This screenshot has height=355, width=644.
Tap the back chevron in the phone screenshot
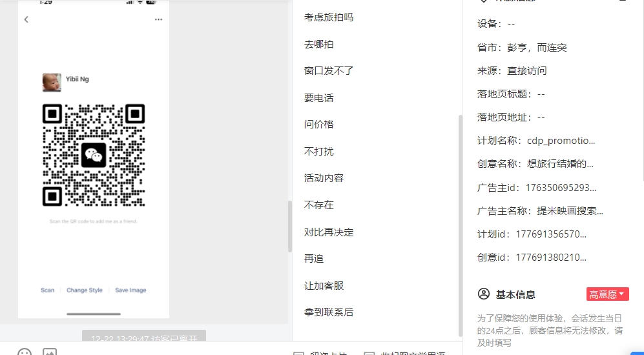[26, 19]
